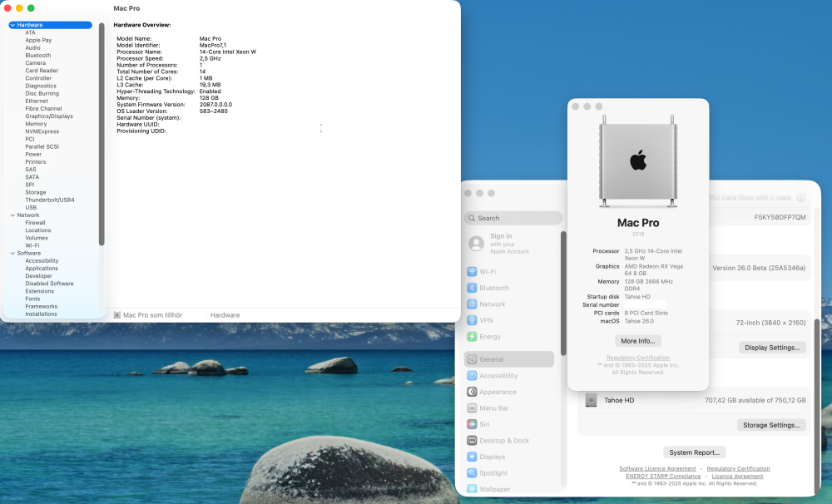Select Thunderbolt/USB4 in System Information sidebar

click(50, 200)
